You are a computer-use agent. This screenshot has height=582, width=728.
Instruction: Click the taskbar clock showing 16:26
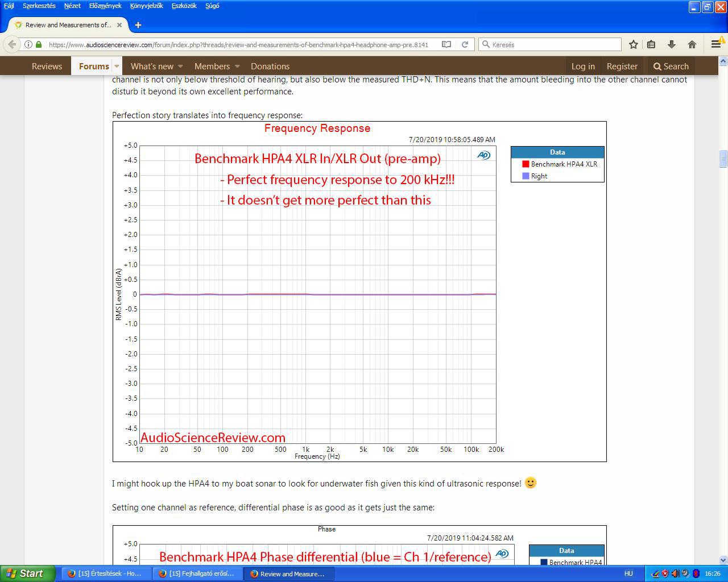coord(713,573)
